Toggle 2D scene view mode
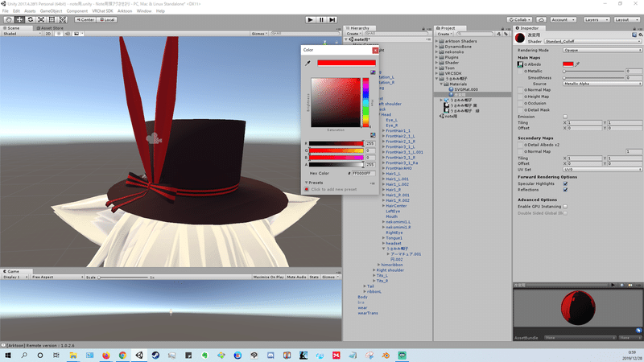644x362 pixels. (x=48, y=34)
